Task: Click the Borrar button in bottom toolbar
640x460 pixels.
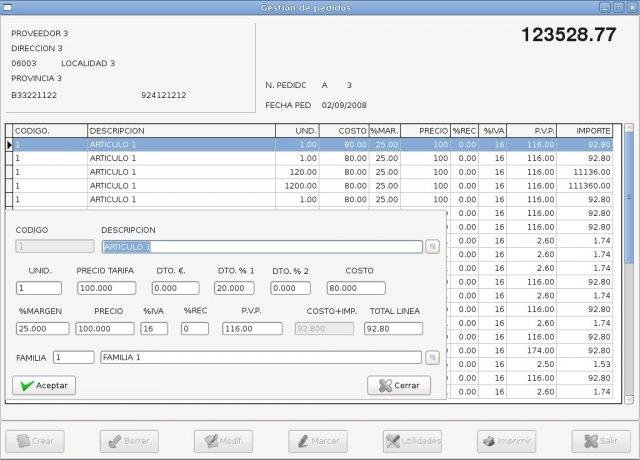Action: 129,441
